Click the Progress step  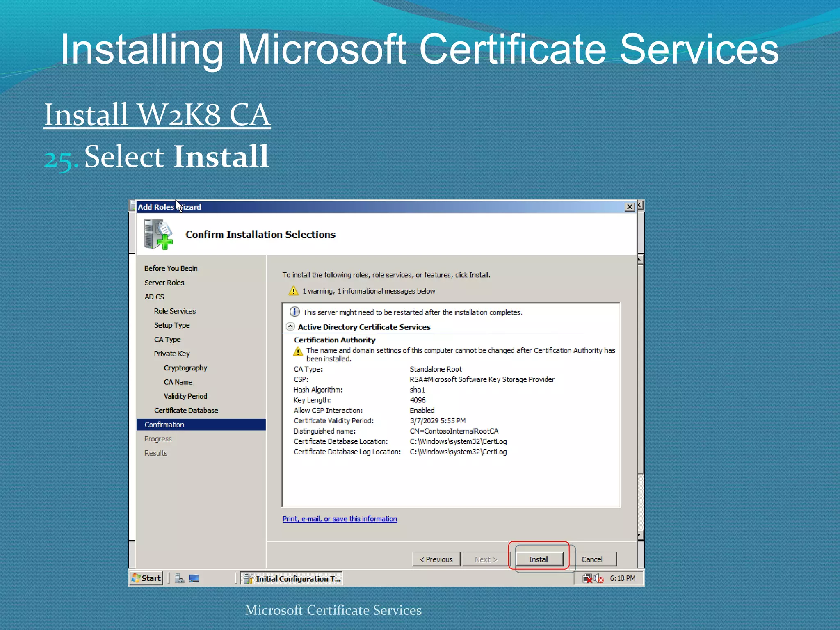click(x=158, y=439)
